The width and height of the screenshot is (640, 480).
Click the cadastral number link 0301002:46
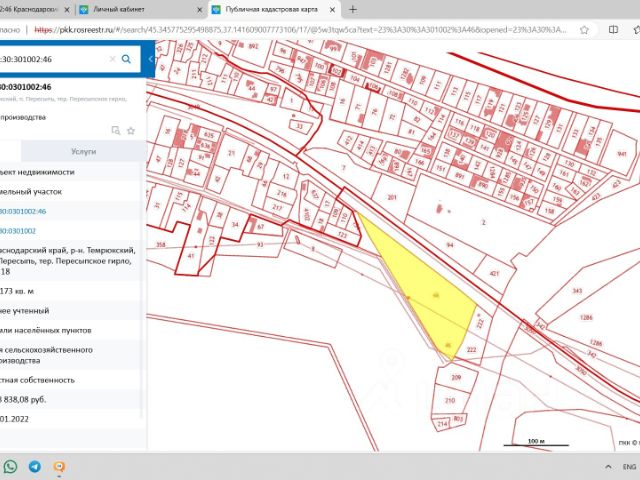click(x=22, y=211)
